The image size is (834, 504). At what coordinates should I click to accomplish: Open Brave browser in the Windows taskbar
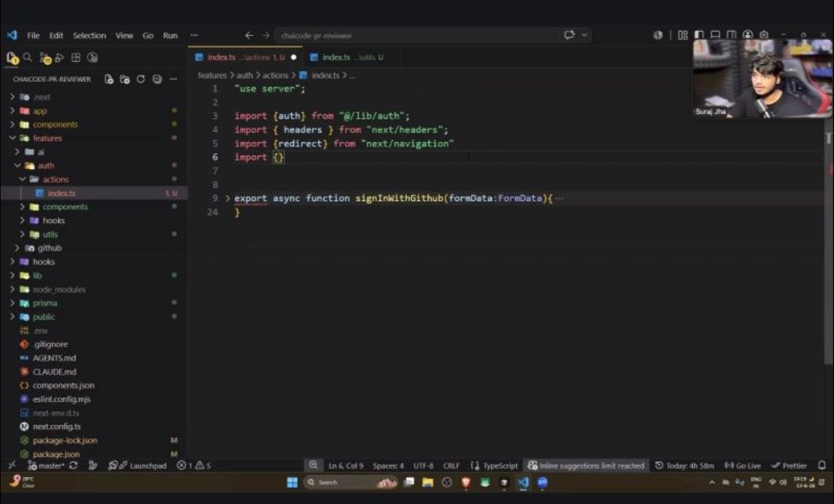click(466, 482)
